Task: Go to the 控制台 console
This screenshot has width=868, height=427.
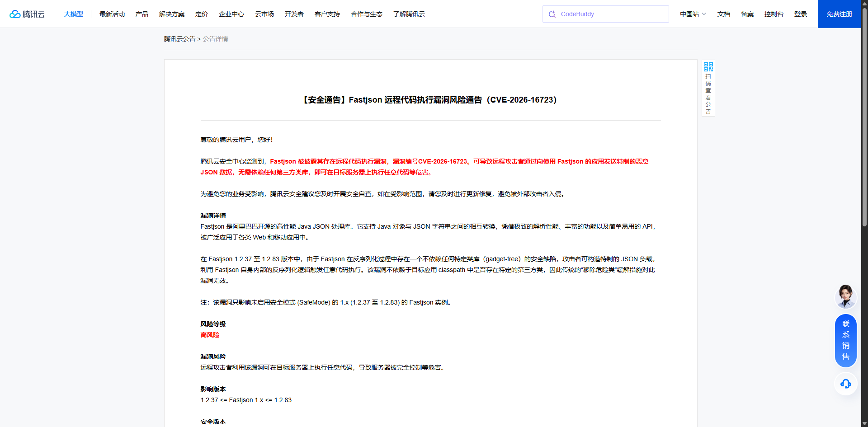Action: click(x=774, y=14)
